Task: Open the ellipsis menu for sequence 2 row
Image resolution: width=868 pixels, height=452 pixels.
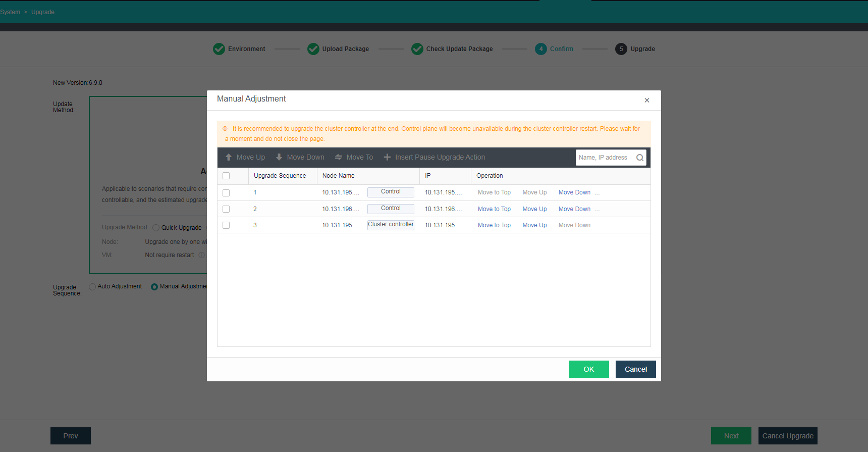Action: [598, 209]
